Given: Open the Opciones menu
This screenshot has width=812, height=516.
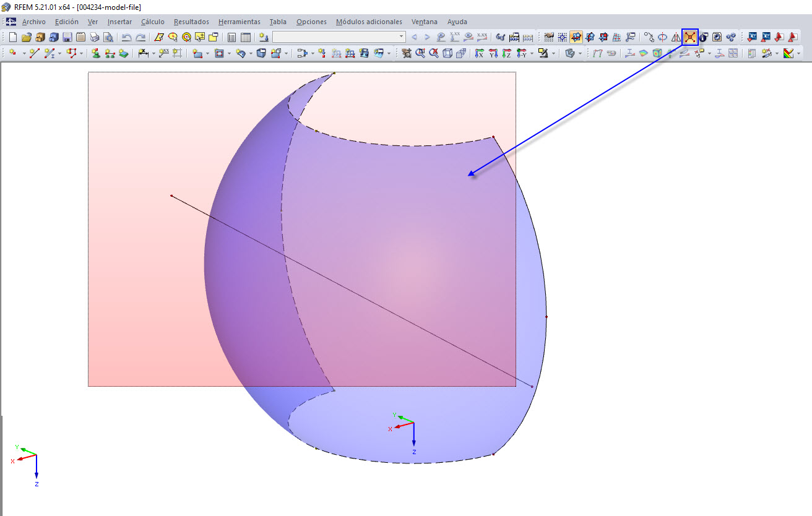Looking at the screenshot, I should (311, 22).
